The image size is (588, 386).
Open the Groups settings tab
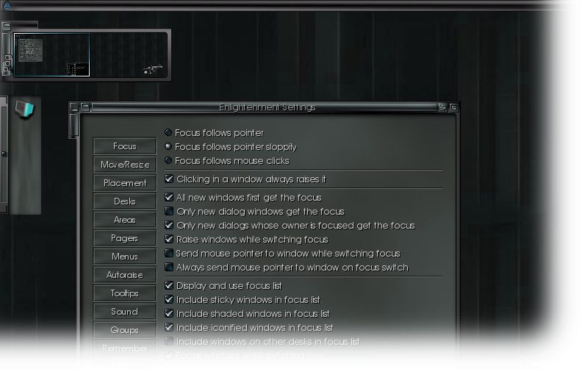pos(124,329)
